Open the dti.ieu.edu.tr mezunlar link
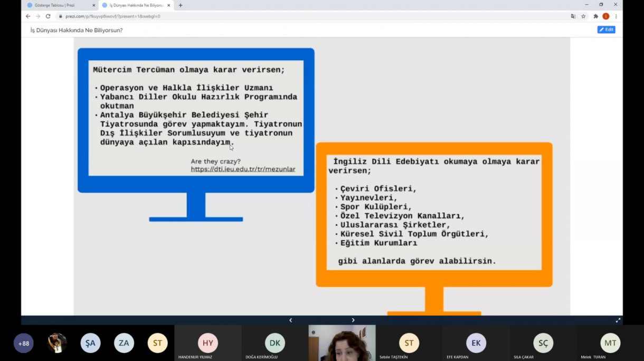 coord(243,169)
